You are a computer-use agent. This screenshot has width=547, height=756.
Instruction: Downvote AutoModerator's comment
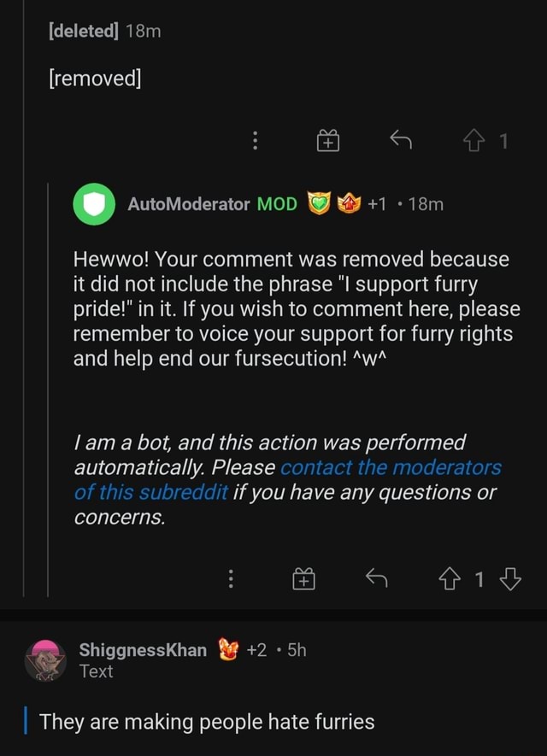tap(509, 577)
